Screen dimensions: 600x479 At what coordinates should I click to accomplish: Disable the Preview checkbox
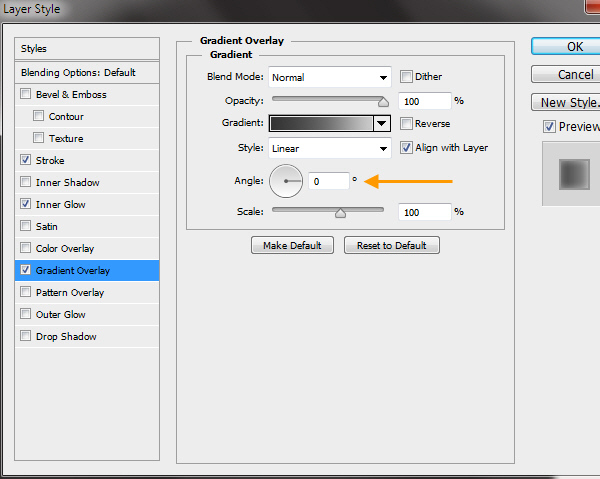[x=549, y=127]
